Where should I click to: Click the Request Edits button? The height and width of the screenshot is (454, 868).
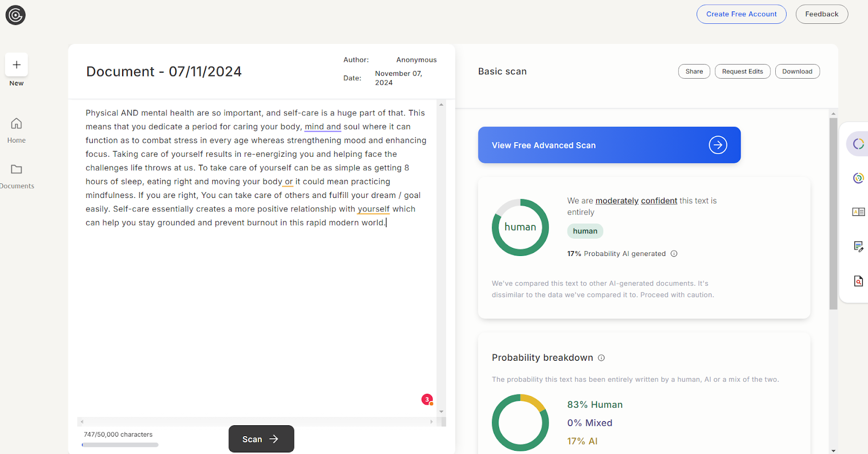coord(742,72)
